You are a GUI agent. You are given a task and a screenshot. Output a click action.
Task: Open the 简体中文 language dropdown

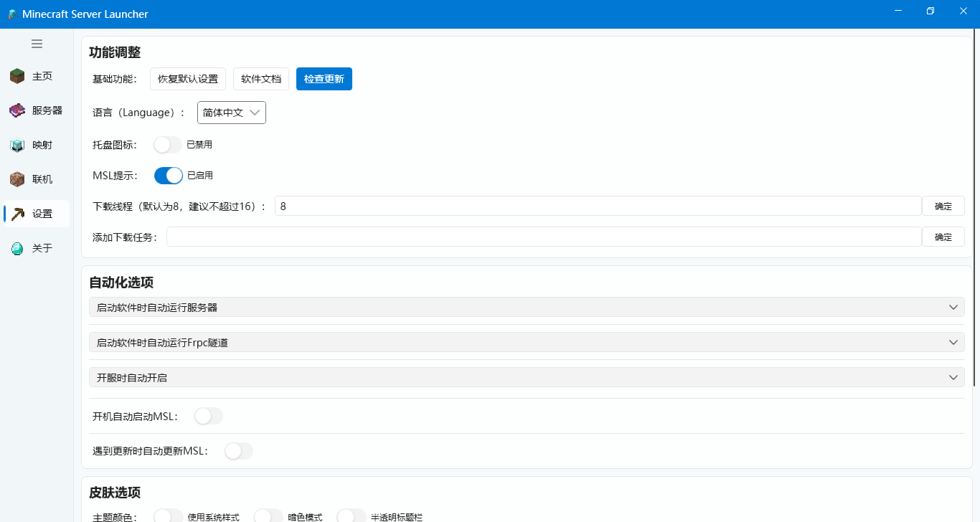(231, 113)
